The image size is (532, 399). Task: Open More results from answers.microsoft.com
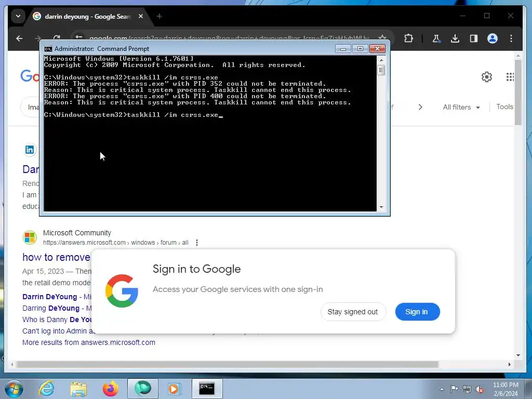pos(89,342)
